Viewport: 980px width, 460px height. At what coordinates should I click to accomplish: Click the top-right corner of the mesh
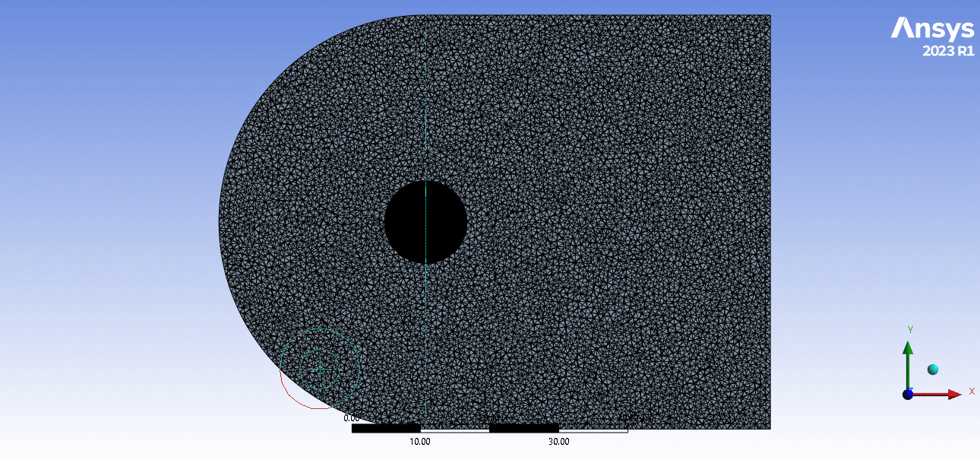[770, 16]
